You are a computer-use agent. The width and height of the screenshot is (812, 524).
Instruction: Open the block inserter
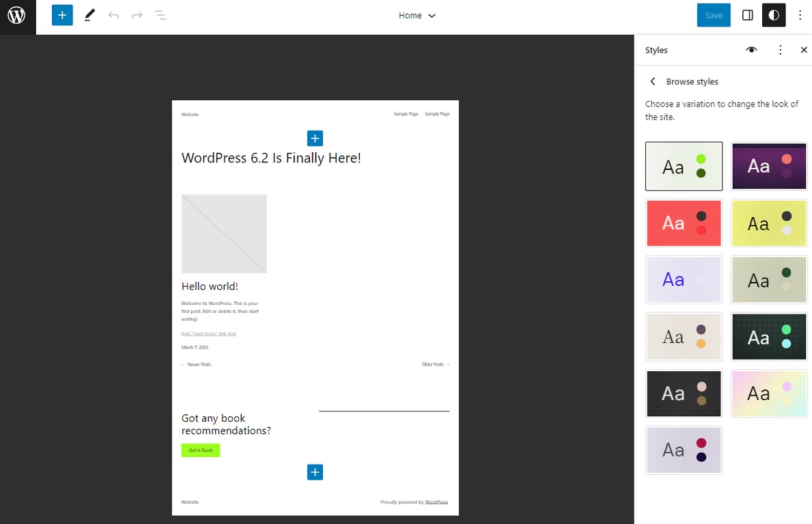(x=62, y=15)
